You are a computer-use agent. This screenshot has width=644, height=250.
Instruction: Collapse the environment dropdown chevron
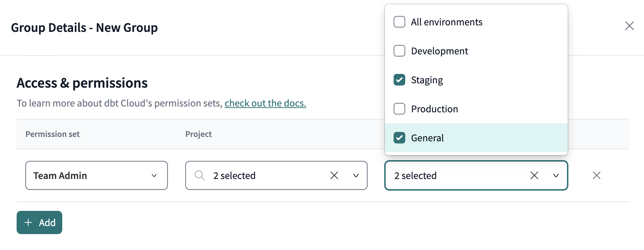click(x=556, y=176)
